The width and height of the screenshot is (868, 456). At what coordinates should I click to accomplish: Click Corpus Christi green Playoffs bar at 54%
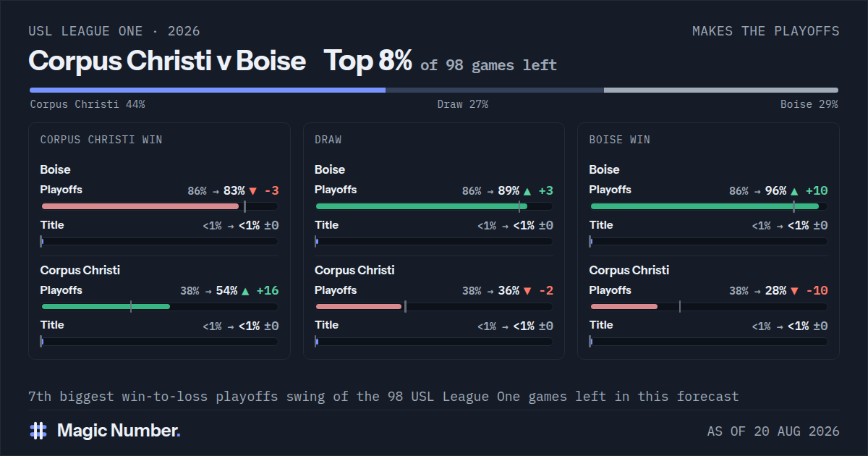106,306
